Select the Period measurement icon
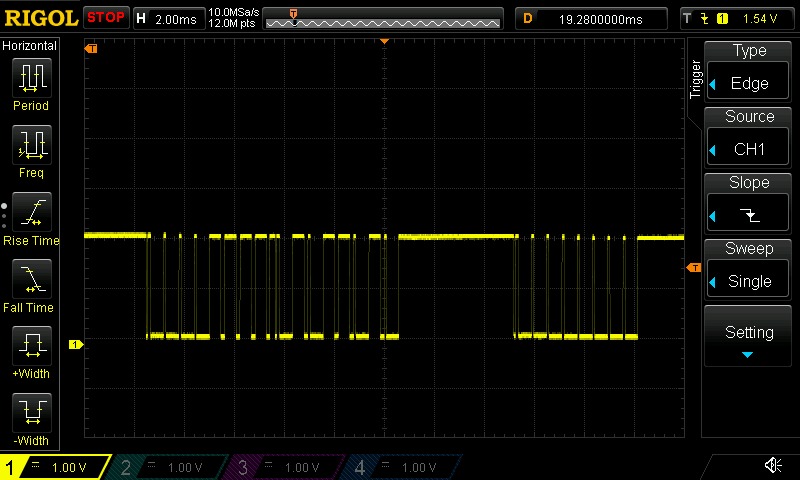Screen dimensions: 800x480 (31, 78)
